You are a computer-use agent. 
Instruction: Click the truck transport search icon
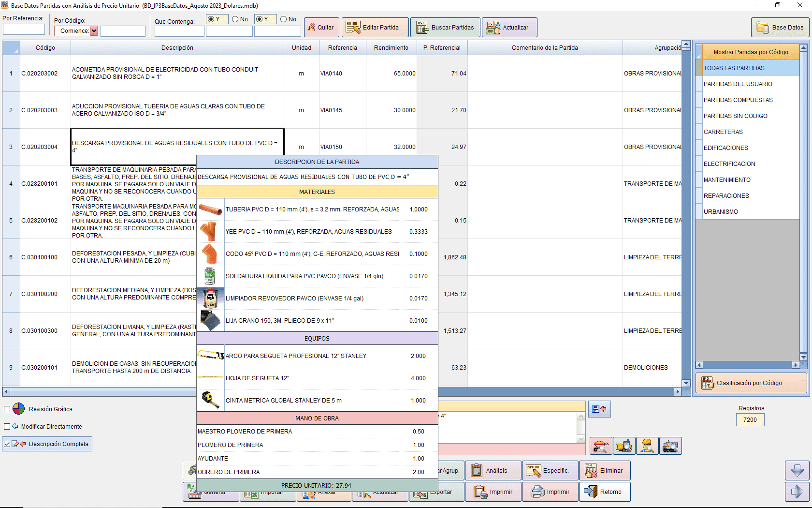670,446
